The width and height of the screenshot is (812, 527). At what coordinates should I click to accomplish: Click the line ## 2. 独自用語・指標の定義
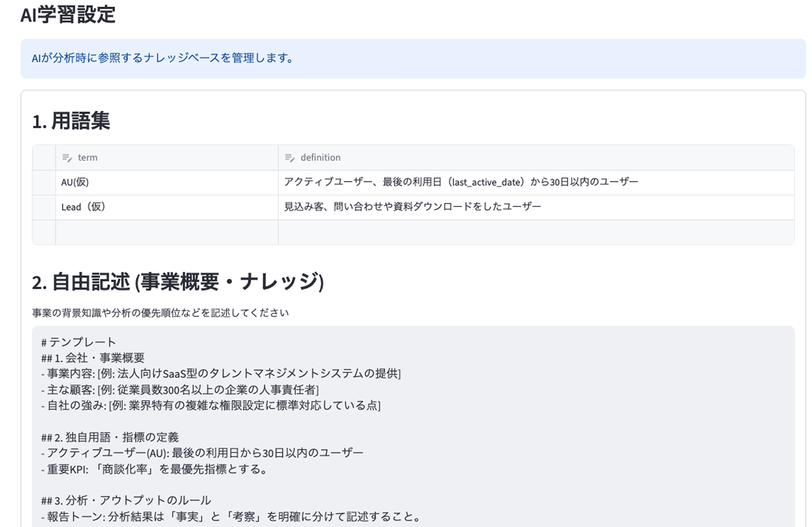tap(110, 438)
